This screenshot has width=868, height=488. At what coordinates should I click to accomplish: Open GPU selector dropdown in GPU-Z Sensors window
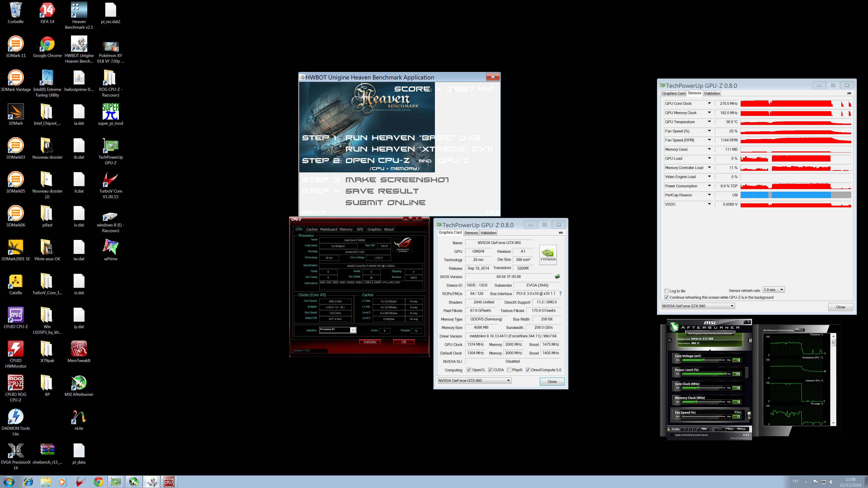tap(698, 306)
